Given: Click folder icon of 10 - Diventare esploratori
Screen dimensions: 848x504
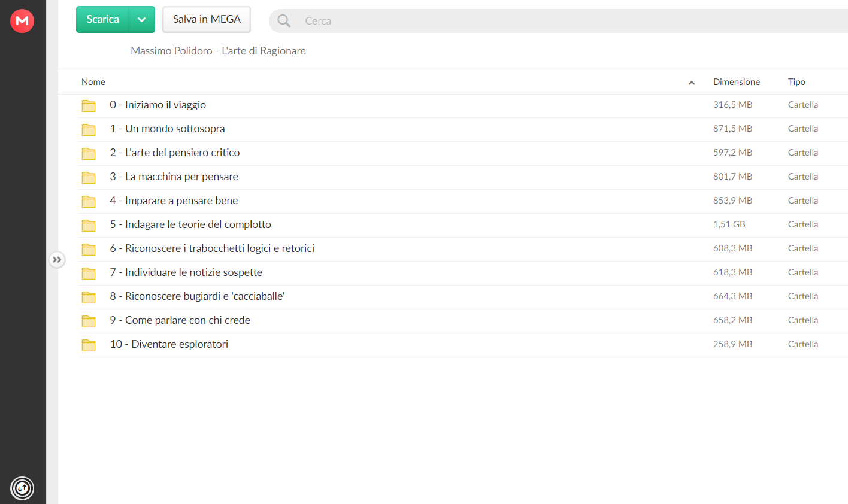Looking at the screenshot, I should pos(89,345).
